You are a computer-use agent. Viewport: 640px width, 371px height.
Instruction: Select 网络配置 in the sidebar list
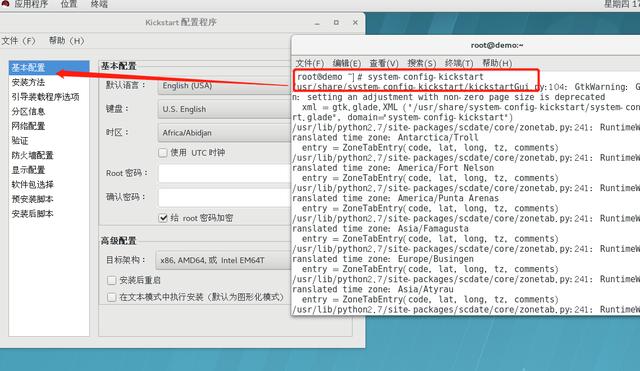[49, 126]
